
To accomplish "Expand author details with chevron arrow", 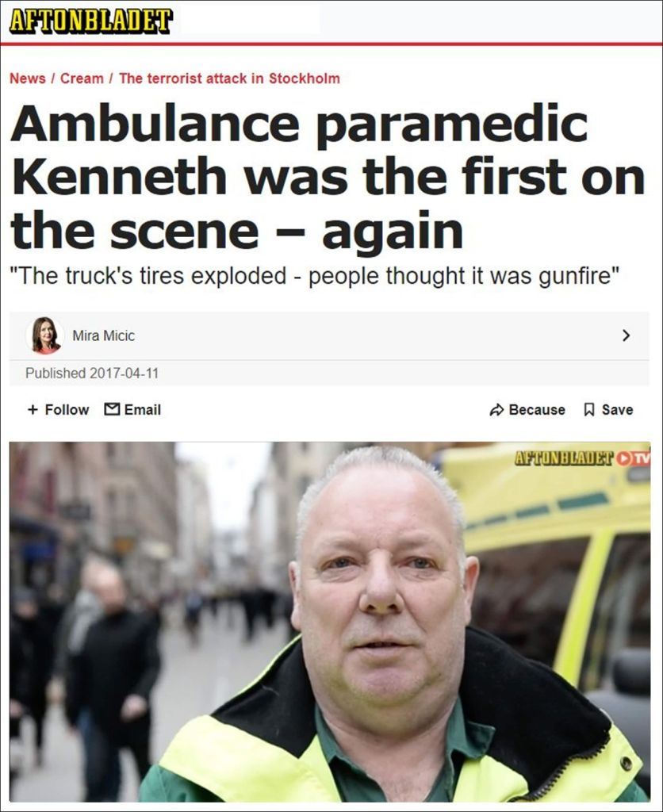I will (x=627, y=335).
